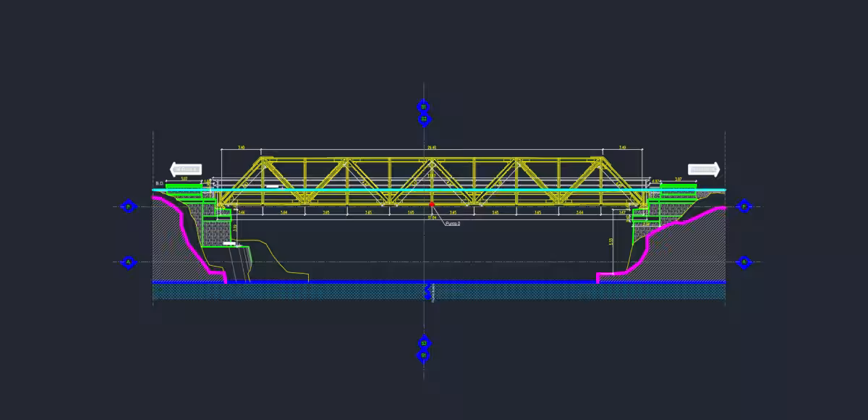Click the left P axis marker
The height and width of the screenshot is (420, 868).
tap(128, 206)
